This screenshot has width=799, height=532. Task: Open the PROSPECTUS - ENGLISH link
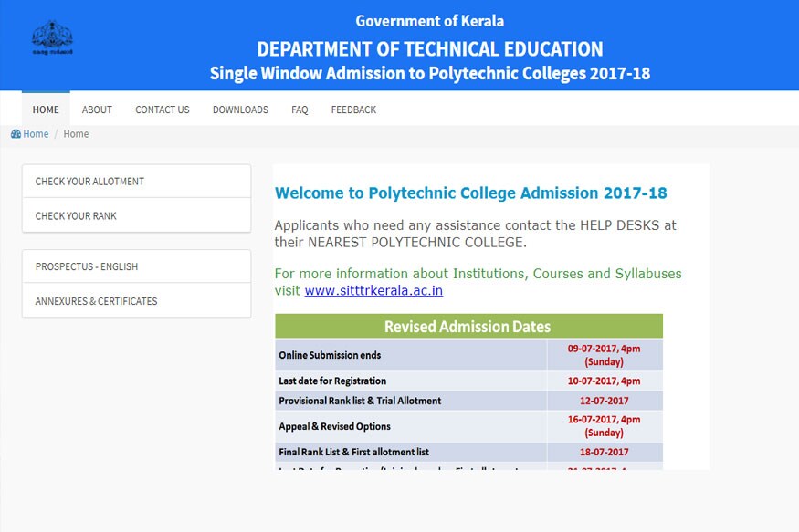(136, 267)
